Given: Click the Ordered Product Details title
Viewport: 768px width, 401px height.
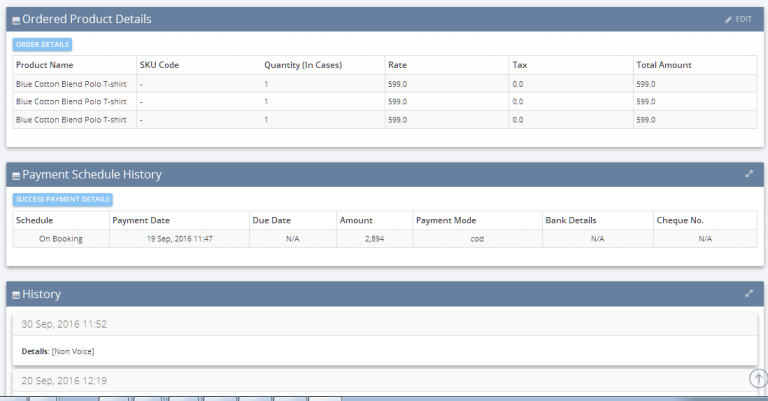Looking at the screenshot, I should [87, 19].
